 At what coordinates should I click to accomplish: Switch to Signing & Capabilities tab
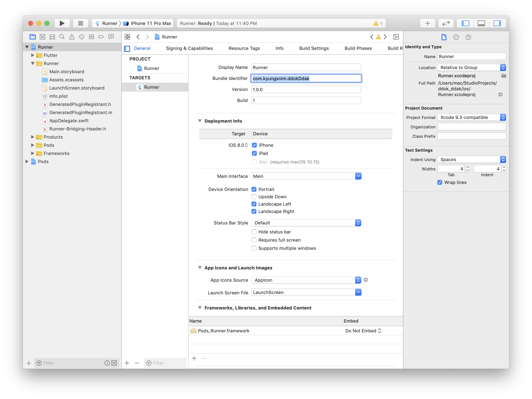click(x=189, y=48)
